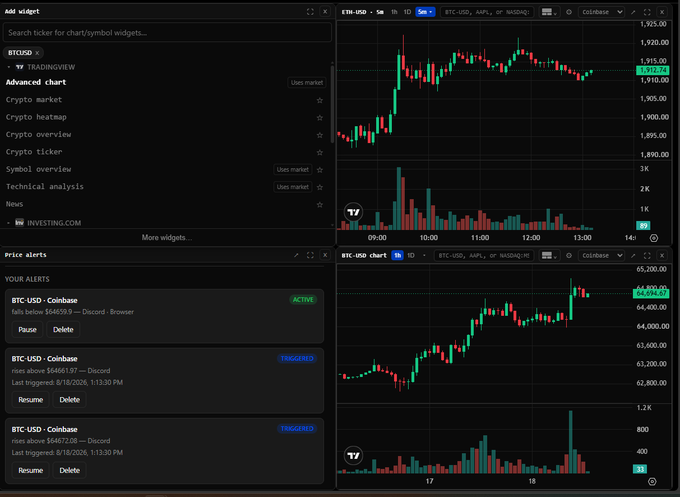This screenshot has height=497, width=680.
Task: Focus the widget ticker search field
Action: [x=167, y=33]
